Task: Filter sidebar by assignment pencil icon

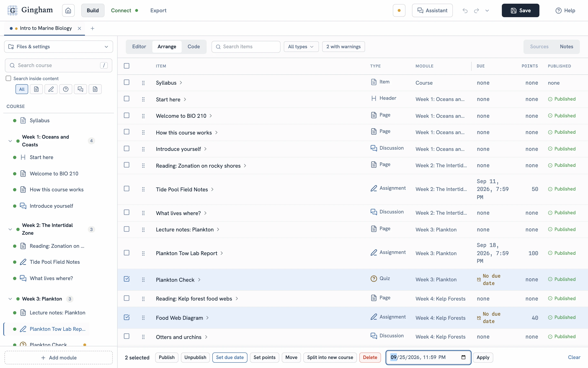Action: (51, 89)
